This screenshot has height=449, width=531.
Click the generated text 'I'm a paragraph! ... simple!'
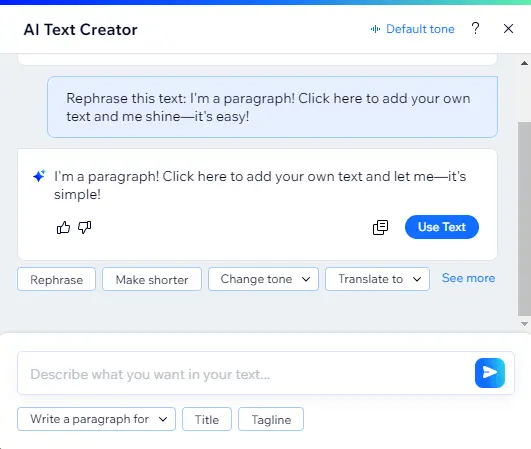260,185
